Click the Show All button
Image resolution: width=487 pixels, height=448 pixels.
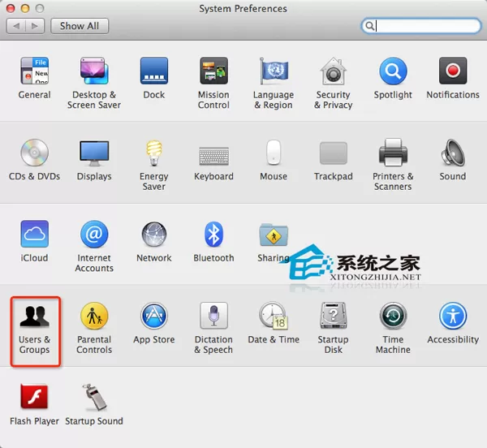(x=80, y=26)
